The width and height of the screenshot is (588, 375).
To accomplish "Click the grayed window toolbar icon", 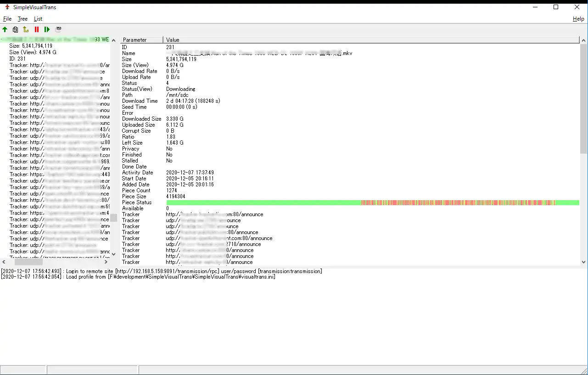I will tap(58, 30).
